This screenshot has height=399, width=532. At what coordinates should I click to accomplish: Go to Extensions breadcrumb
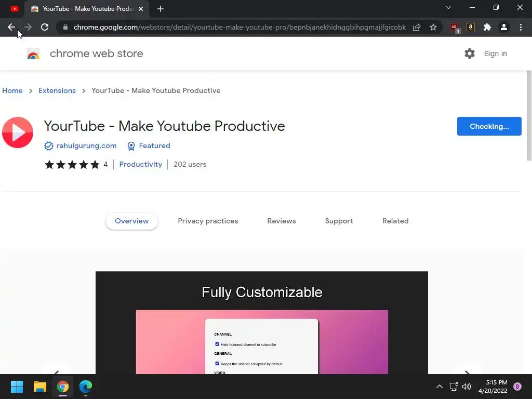57,90
